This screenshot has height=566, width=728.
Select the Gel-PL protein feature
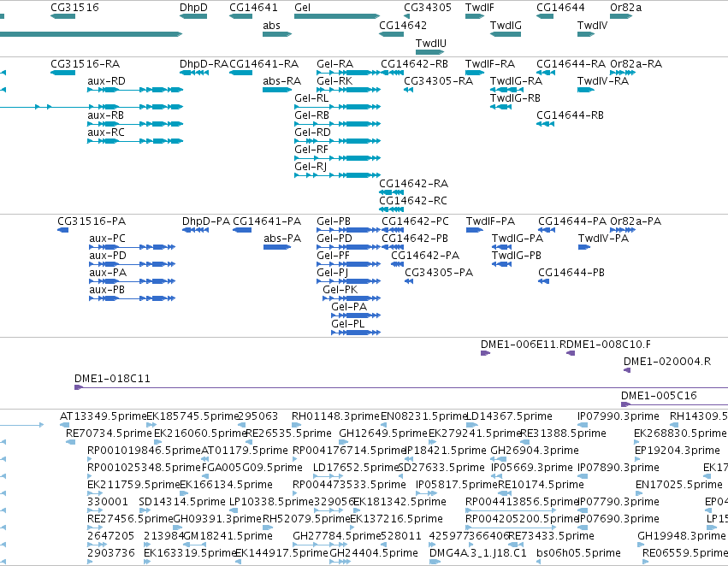[356, 333]
